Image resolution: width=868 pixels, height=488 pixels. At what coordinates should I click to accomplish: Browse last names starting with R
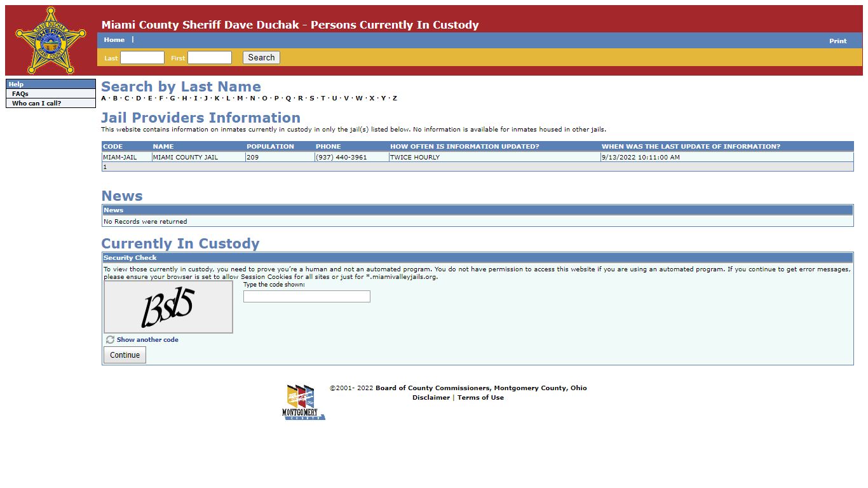tap(300, 98)
